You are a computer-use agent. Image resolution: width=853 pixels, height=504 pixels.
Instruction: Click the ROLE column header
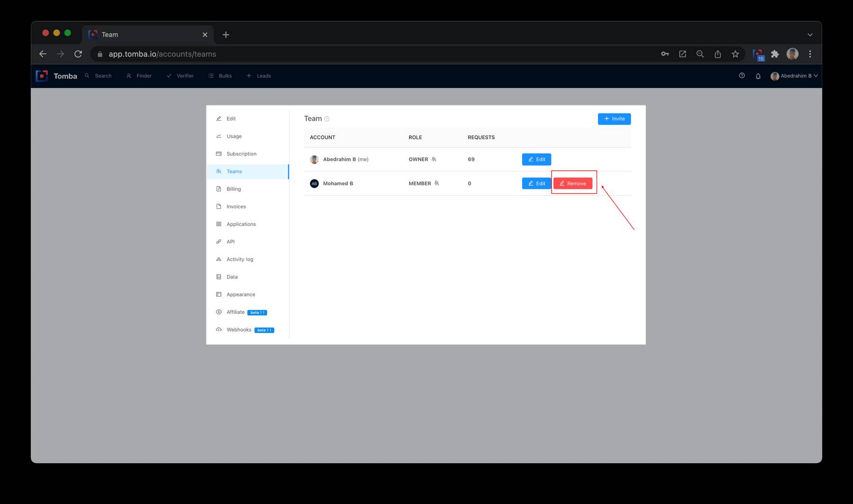click(x=415, y=137)
